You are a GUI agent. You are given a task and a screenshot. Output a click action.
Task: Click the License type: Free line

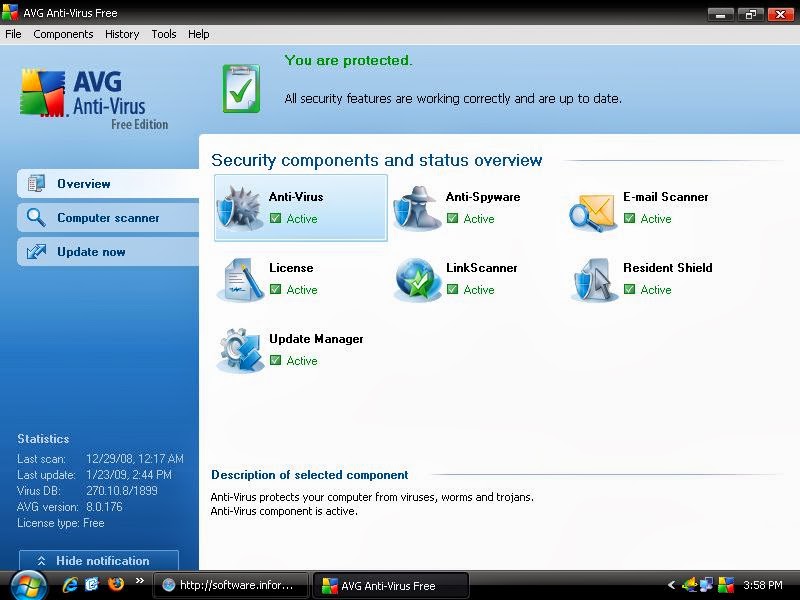[61, 523]
